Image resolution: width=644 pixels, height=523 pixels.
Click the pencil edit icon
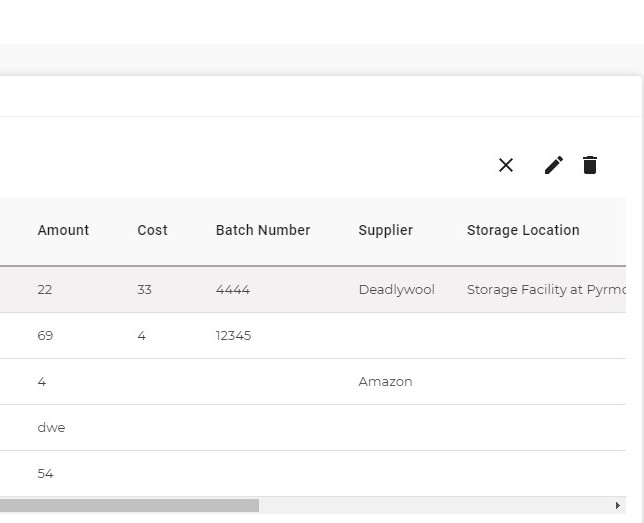554,165
